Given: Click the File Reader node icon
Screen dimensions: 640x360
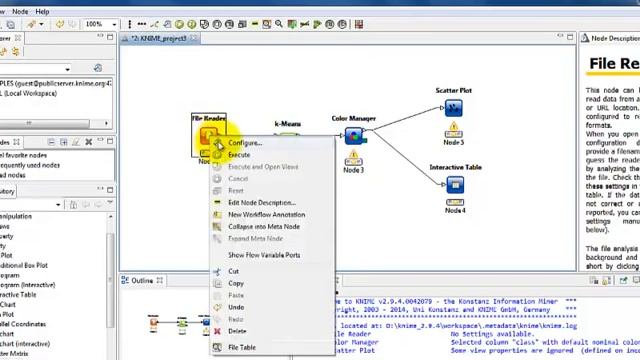Looking at the screenshot, I should (x=209, y=136).
